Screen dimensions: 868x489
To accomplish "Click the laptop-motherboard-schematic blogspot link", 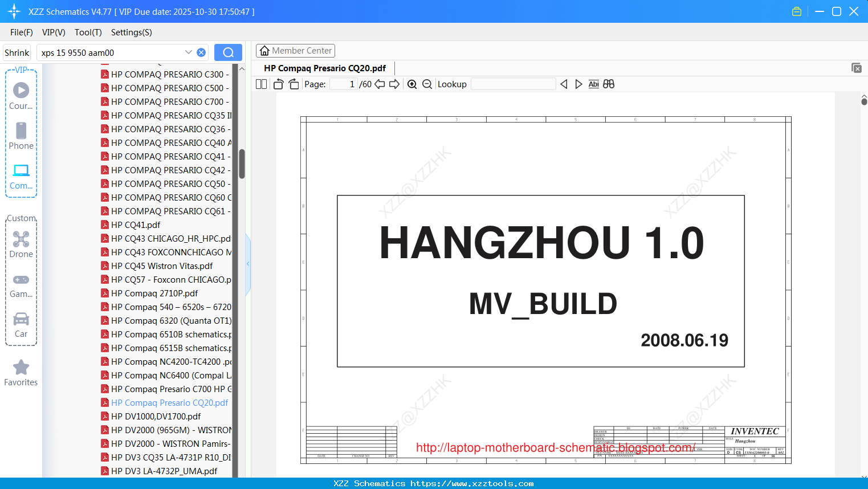I will 556,447.
